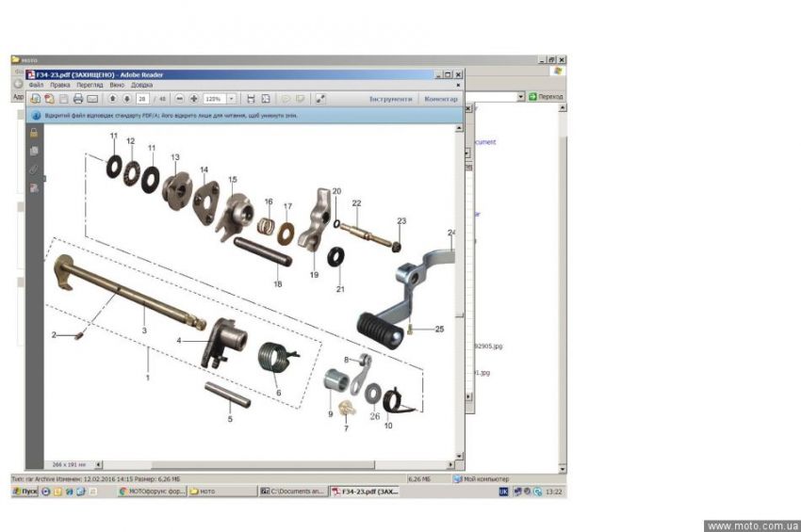Open the Довідка menu
This screenshot has height=532, width=801.
coord(142,85)
